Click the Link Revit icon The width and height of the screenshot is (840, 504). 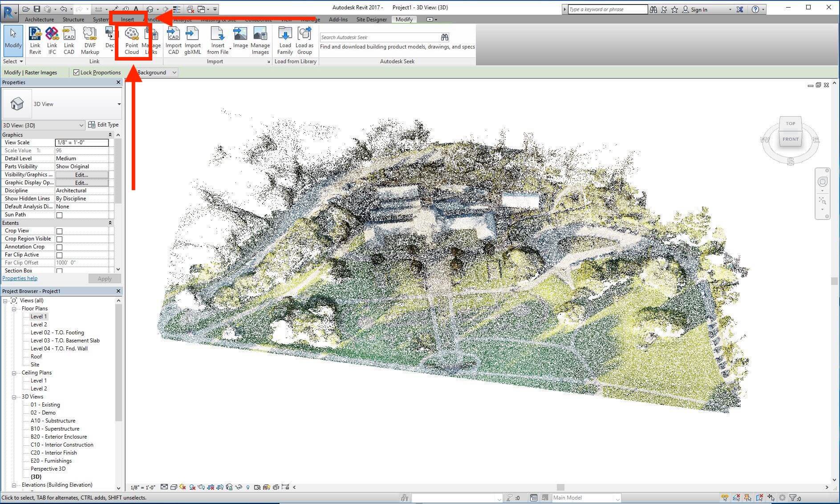coord(35,41)
